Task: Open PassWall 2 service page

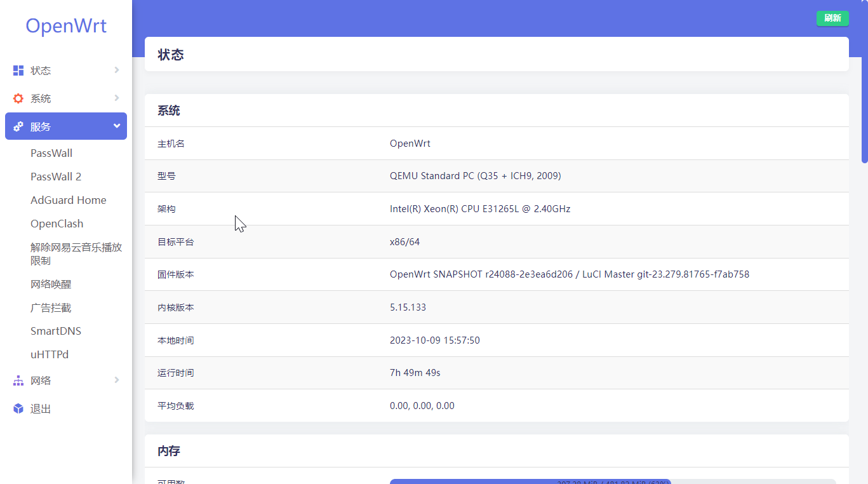Action: pyautogui.click(x=56, y=177)
